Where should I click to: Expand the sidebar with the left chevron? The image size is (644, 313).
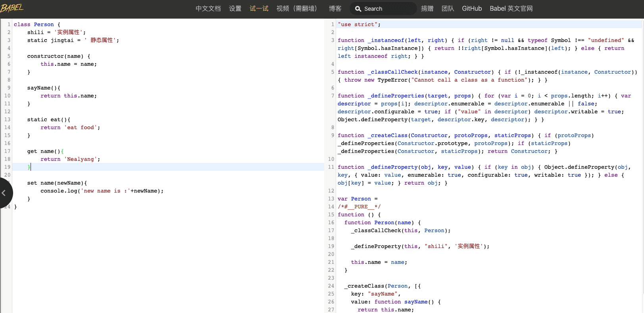[x=4, y=193]
